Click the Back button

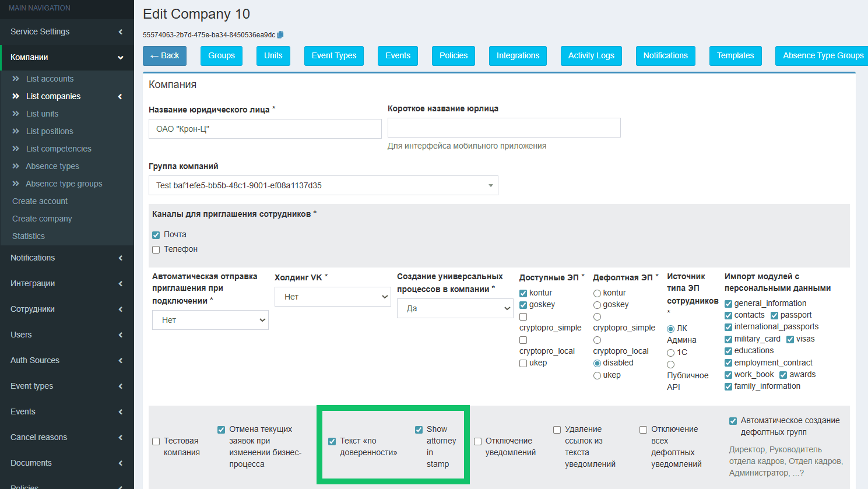point(164,56)
